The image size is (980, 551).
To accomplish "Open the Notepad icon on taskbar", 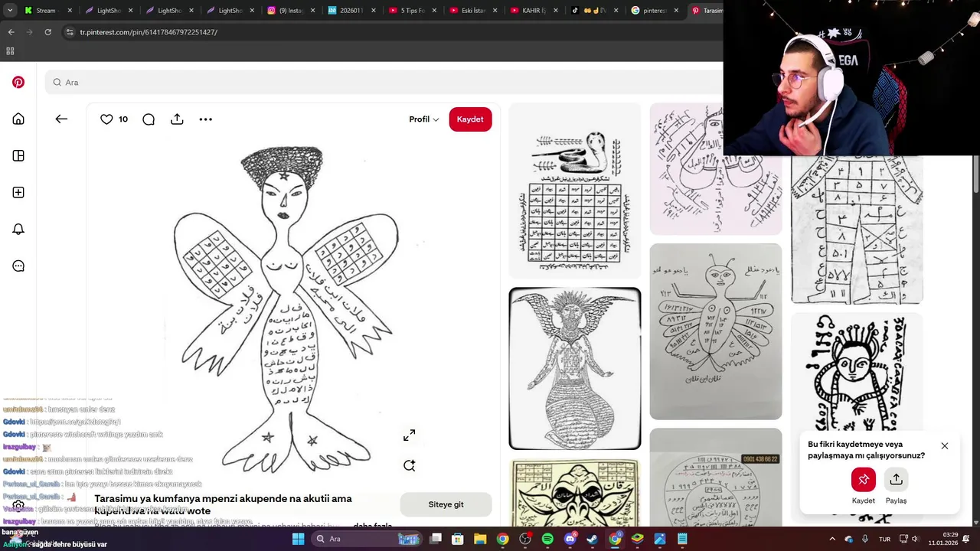I will tap(682, 539).
